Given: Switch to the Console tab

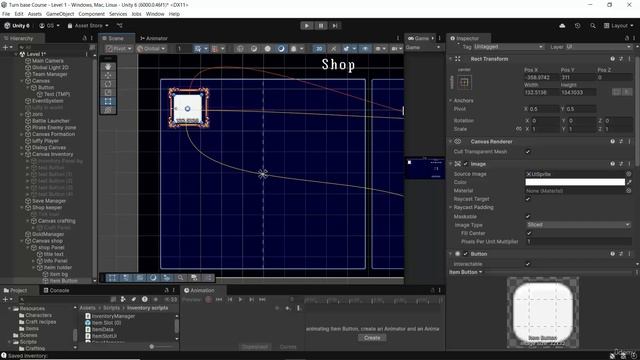Looking at the screenshot, I should [56, 290].
